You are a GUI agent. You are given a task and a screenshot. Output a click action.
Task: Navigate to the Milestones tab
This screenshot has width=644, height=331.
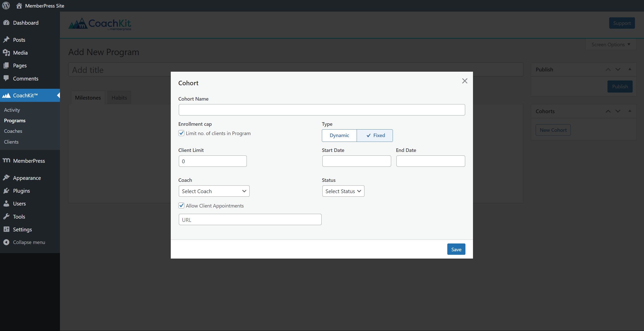88,97
